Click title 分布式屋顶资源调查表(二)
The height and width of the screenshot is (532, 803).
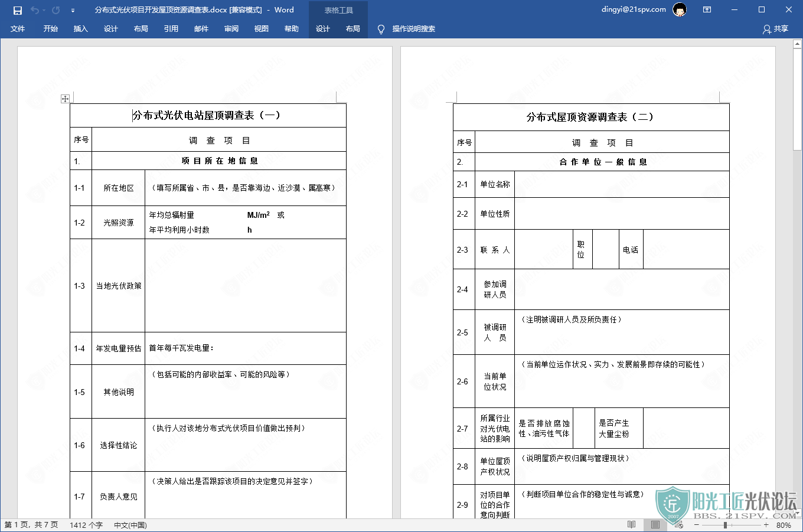[x=590, y=117]
